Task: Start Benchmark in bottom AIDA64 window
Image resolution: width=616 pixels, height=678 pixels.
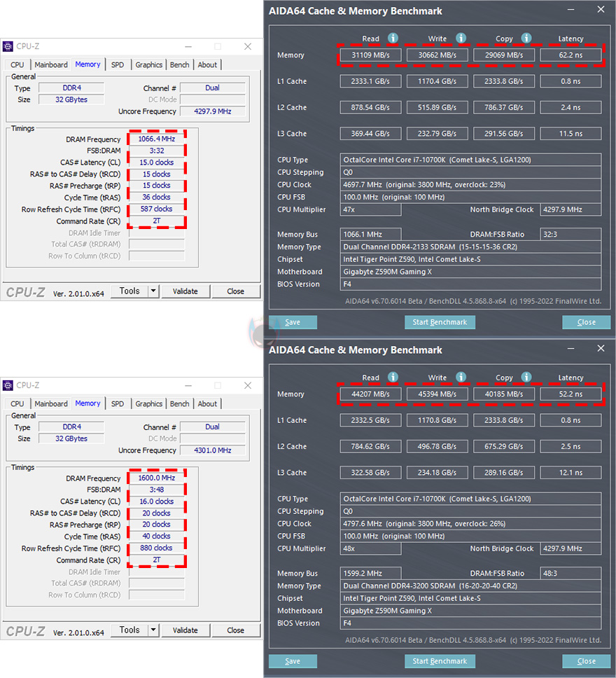Action: (x=440, y=661)
